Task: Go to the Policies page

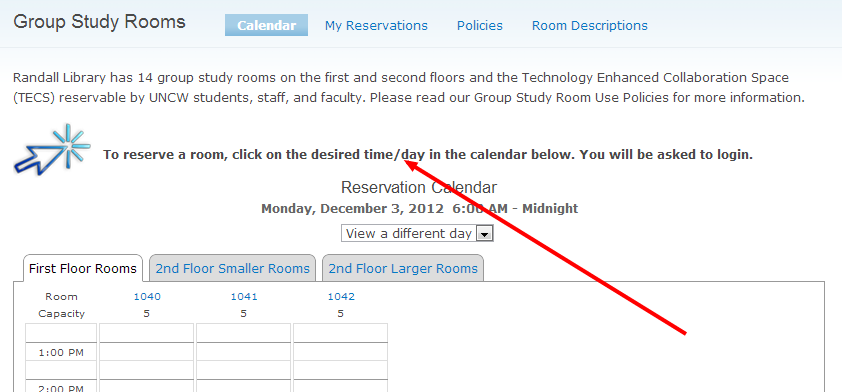Action: 480,25
